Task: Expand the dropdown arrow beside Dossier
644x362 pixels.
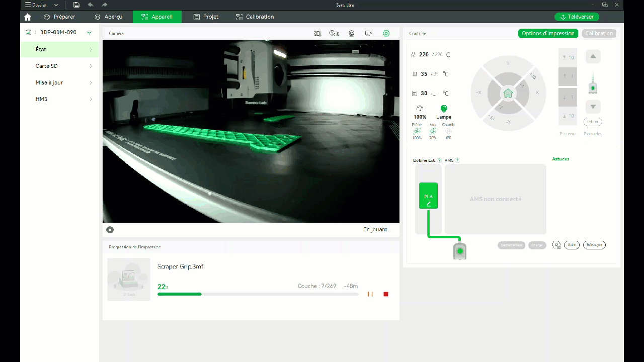Action: (x=56, y=5)
